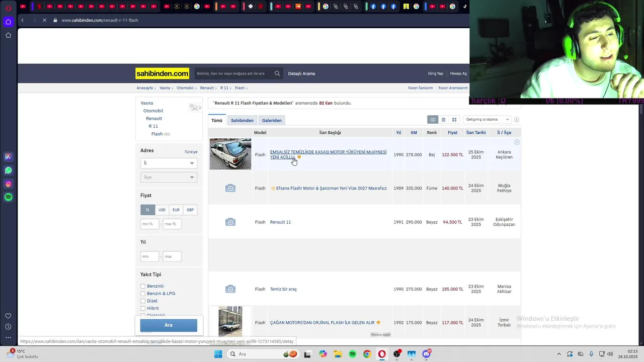Screen dimensions: 644x362
Task: Open the İlçe district dropdown
Action: pyautogui.click(x=169, y=177)
